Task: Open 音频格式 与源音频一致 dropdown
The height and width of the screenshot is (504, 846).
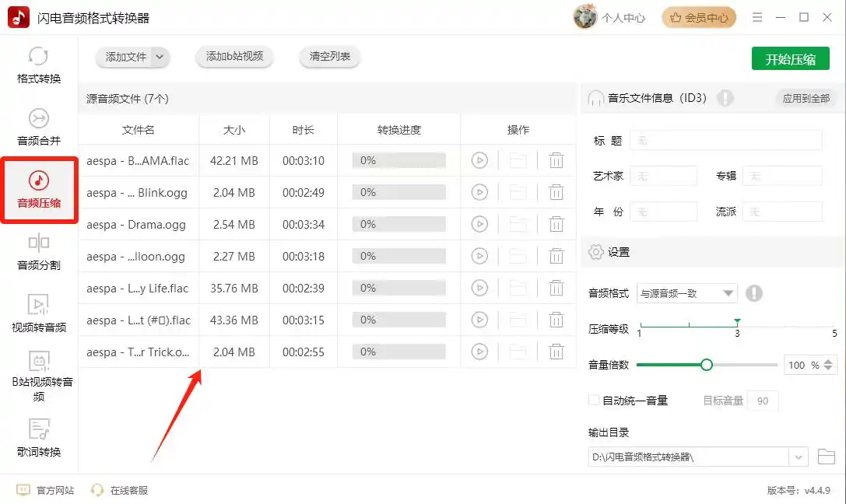Action: (x=686, y=293)
